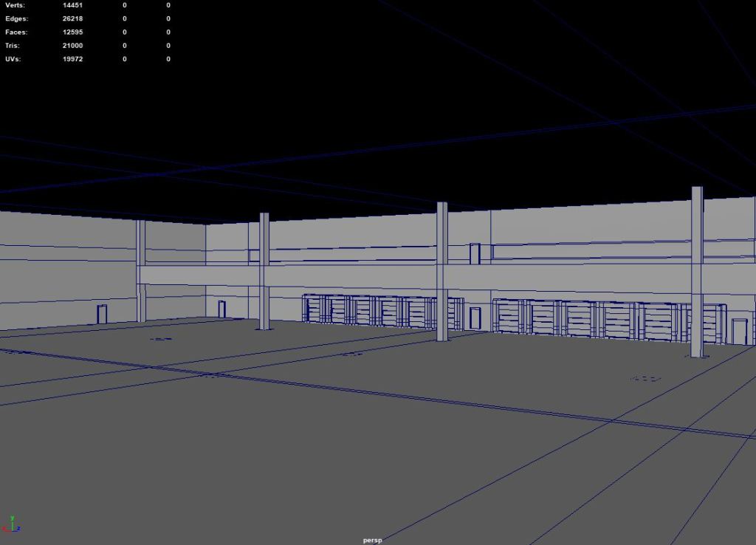Click the Faces label in poly count
Image resolution: width=756 pixels, height=545 pixels.
click(15, 32)
